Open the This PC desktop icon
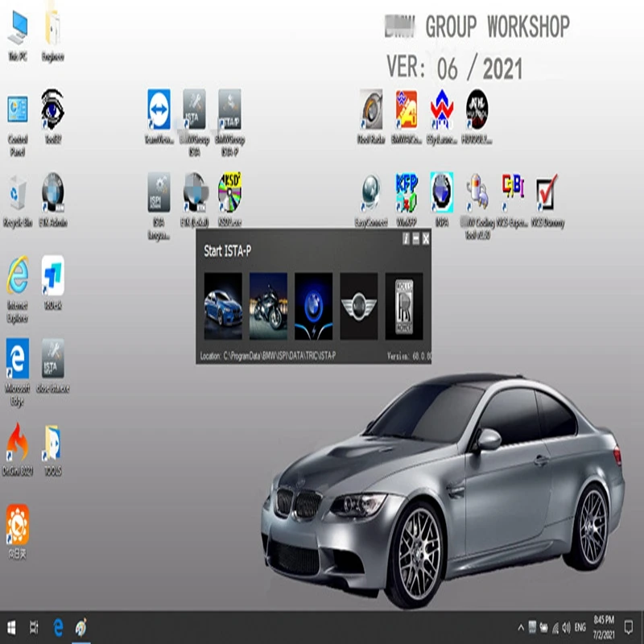This screenshot has width=644, height=644. pos(17,36)
